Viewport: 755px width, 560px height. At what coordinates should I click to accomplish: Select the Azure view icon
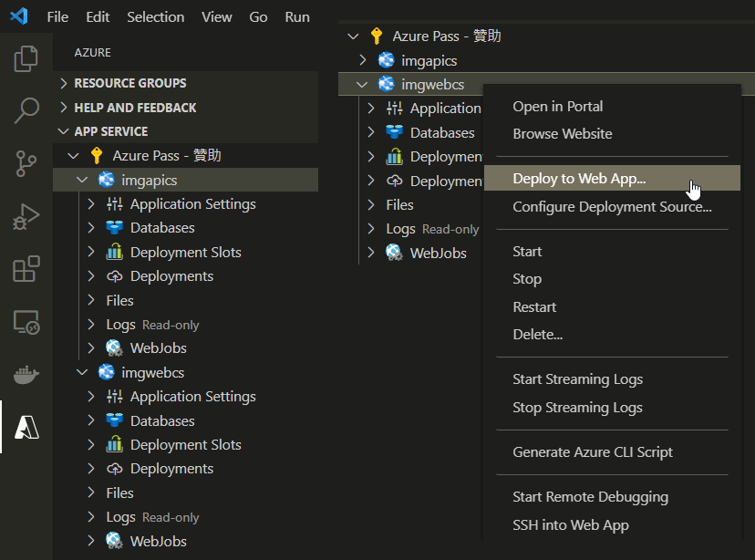pos(26,426)
